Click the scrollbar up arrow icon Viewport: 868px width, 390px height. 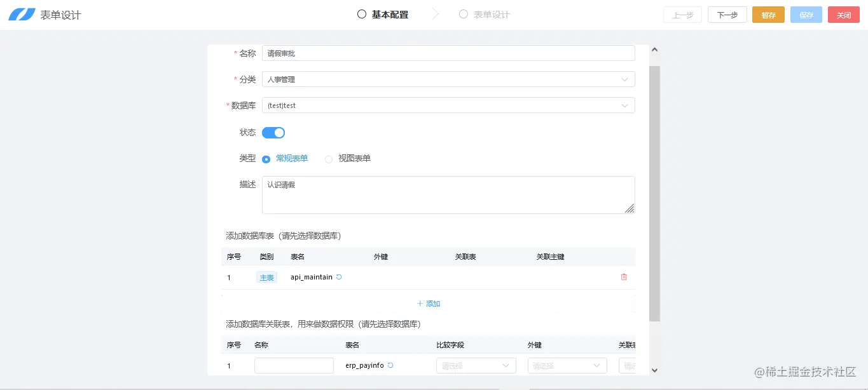click(x=654, y=49)
